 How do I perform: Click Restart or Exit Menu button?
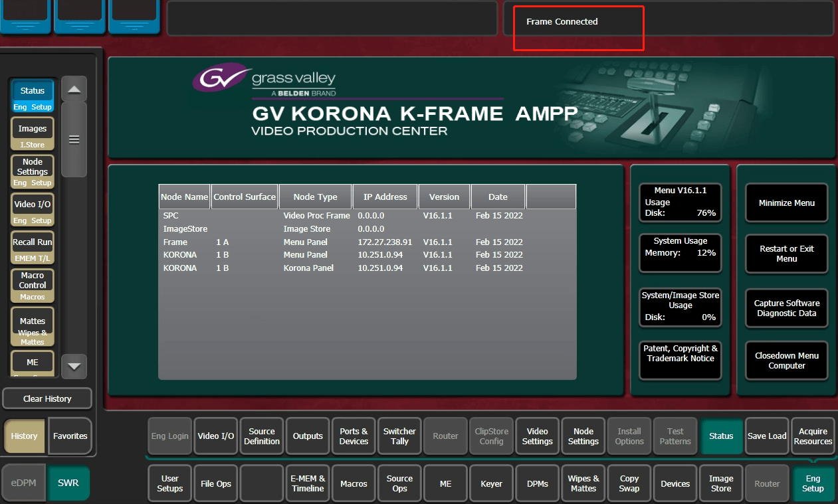click(x=787, y=254)
